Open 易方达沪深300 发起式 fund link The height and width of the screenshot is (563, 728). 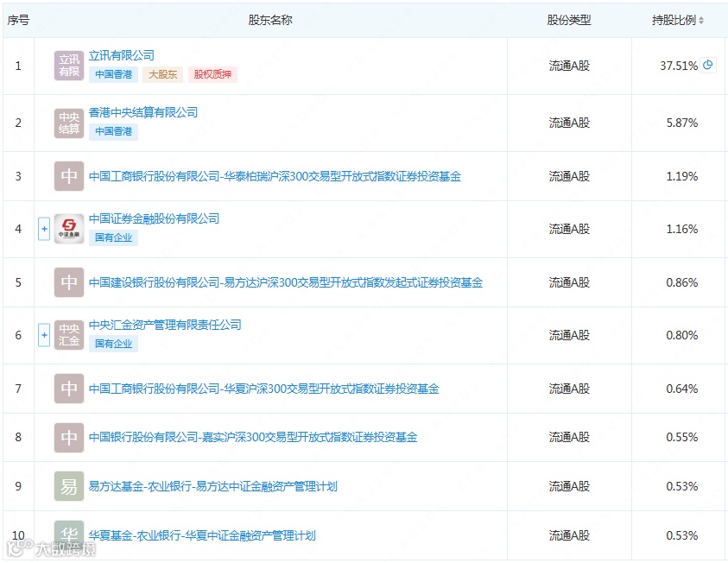pyautogui.click(x=286, y=282)
